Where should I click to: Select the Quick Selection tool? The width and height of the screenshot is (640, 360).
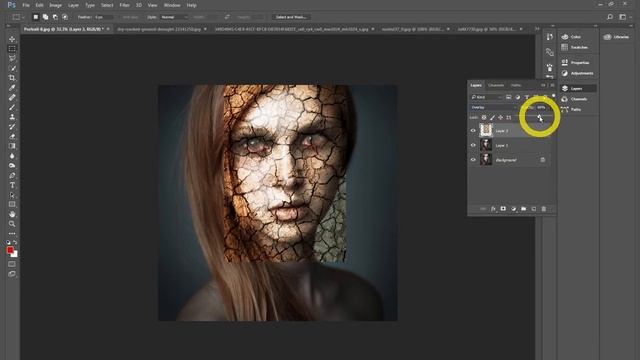pyautogui.click(x=12, y=68)
